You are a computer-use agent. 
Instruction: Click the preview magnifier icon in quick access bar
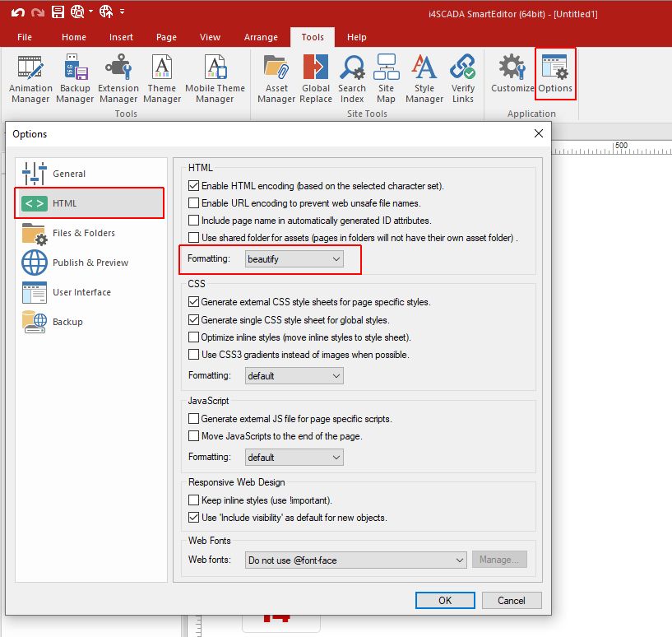click(x=77, y=12)
